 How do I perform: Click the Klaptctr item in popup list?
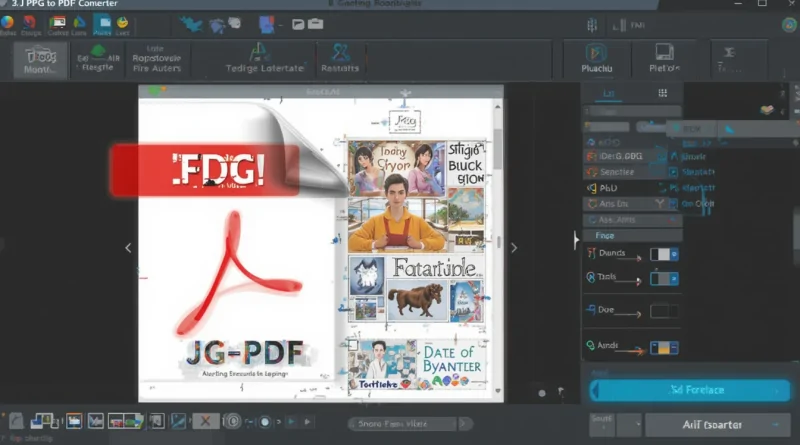click(x=698, y=188)
